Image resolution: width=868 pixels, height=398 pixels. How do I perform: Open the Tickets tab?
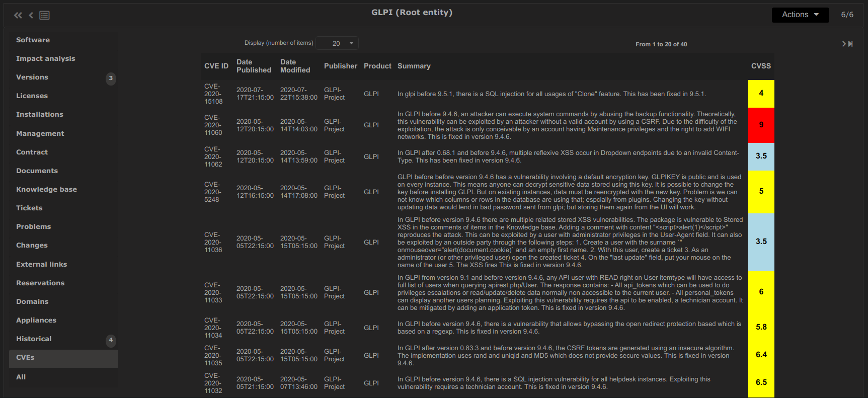tap(29, 208)
